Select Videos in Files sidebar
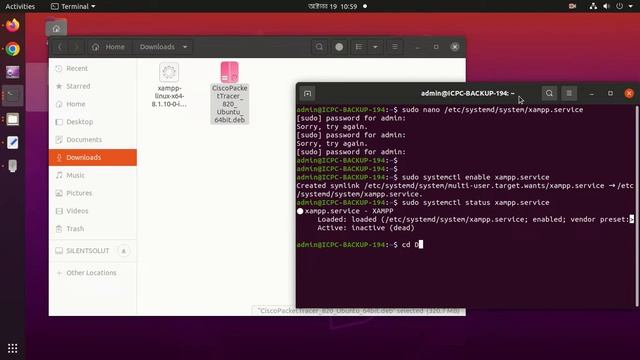640x360 pixels. click(x=93, y=211)
